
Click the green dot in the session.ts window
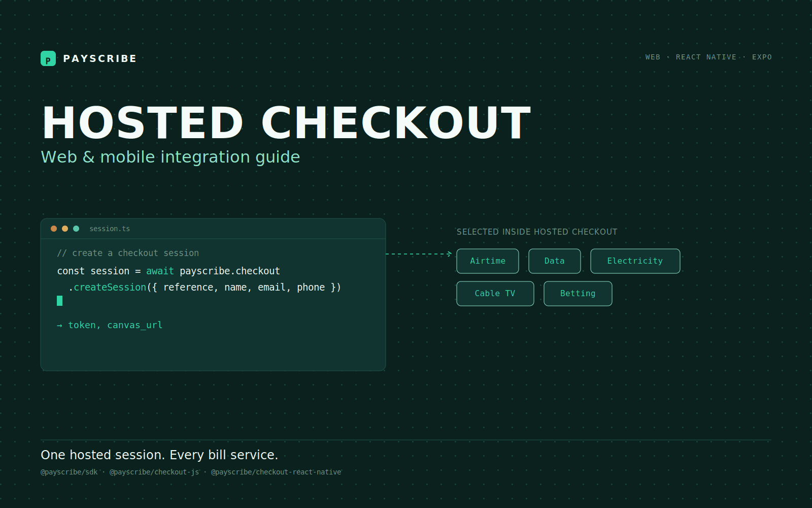pyautogui.click(x=76, y=229)
